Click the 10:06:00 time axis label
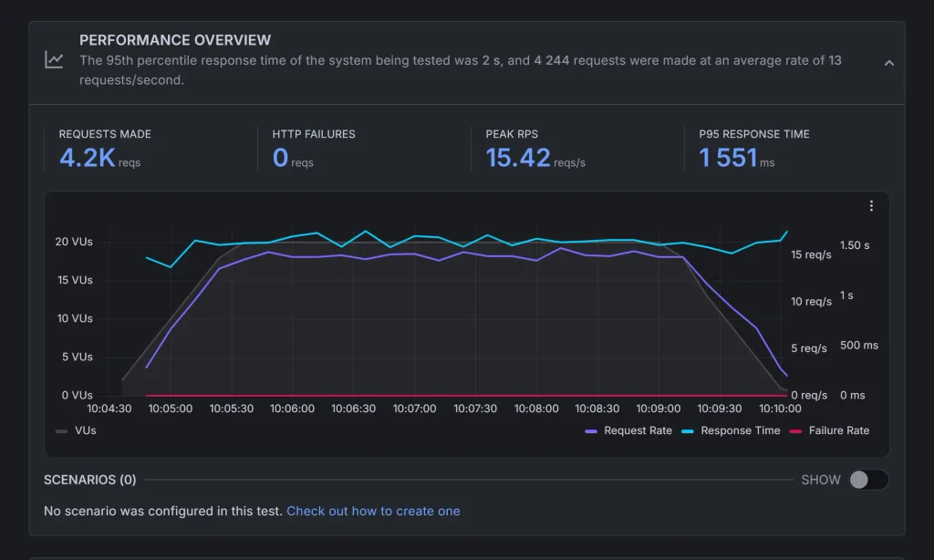934x560 pixels. point(292,409)
